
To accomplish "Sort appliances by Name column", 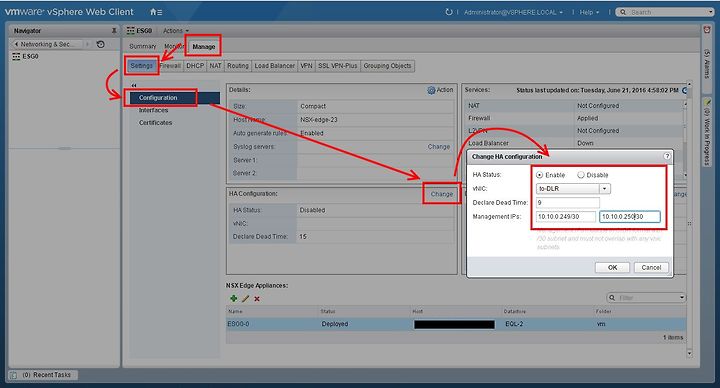I will pos(273,311).
